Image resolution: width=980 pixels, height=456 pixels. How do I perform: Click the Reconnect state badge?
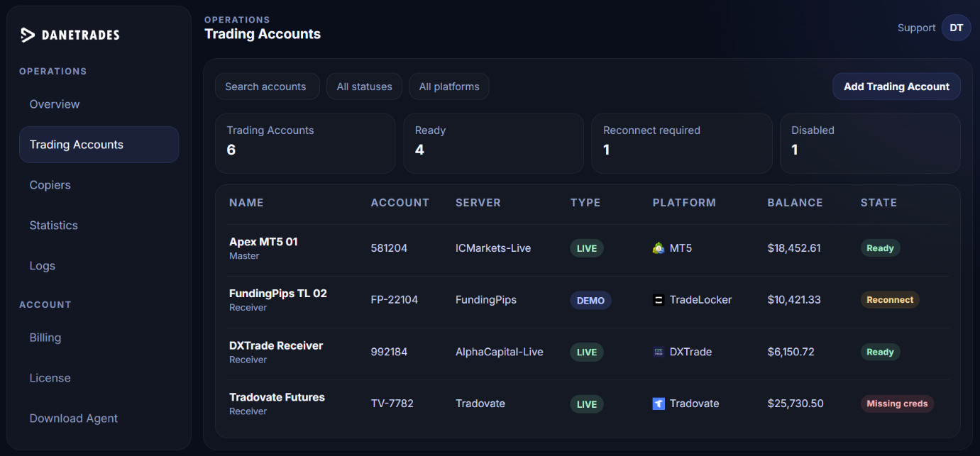tap(890, 300)
